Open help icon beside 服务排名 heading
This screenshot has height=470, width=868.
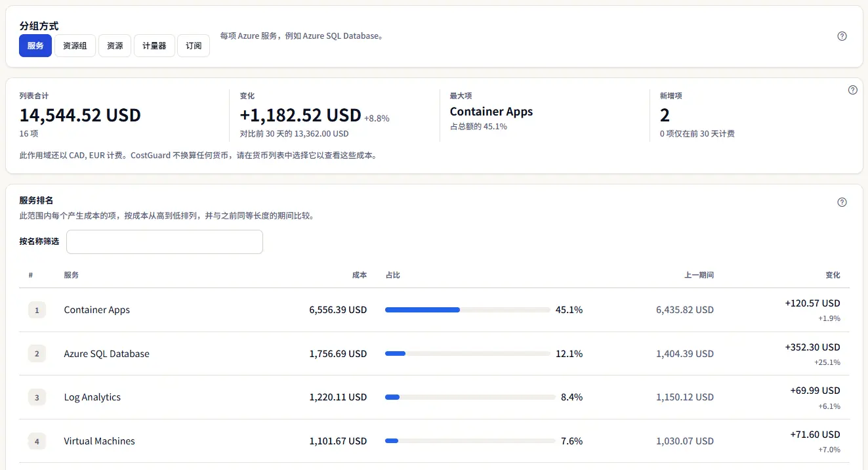click(x=842, y=202)
